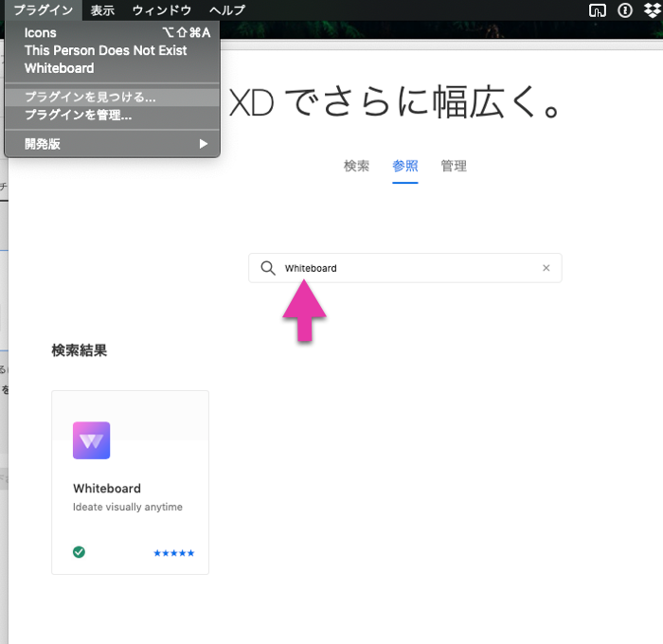Open the ヘルプ menu
663x644 pixels.
point(227,10)
